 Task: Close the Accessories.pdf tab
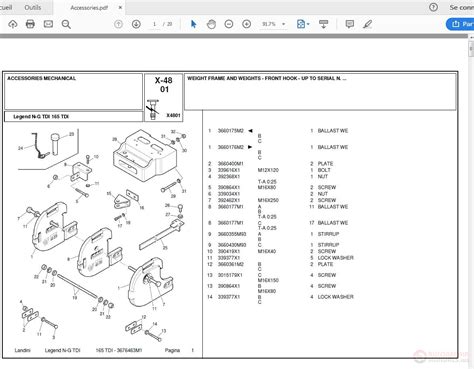pos(120,7)
